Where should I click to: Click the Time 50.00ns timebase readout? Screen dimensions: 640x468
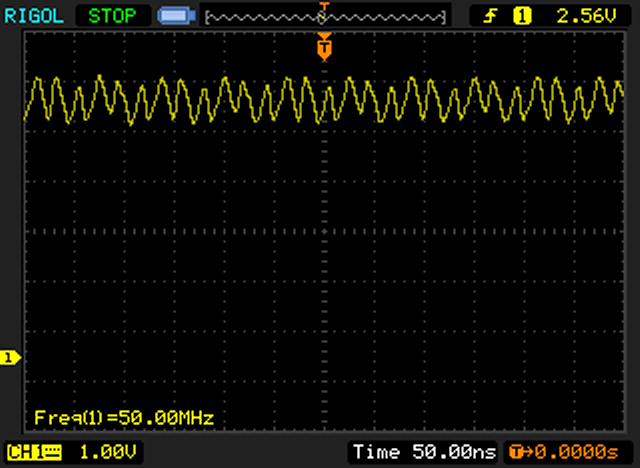coord(424,452)
